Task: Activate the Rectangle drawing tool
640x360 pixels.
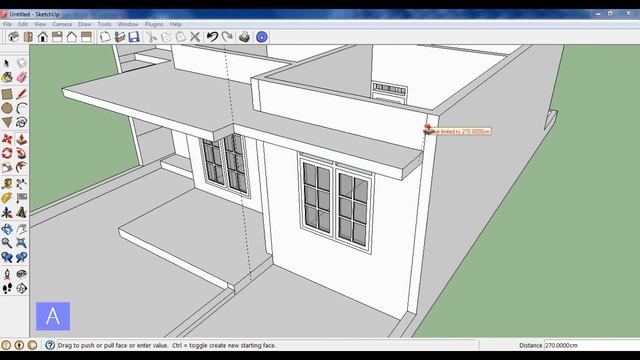Action: click(x=7, y=94)
